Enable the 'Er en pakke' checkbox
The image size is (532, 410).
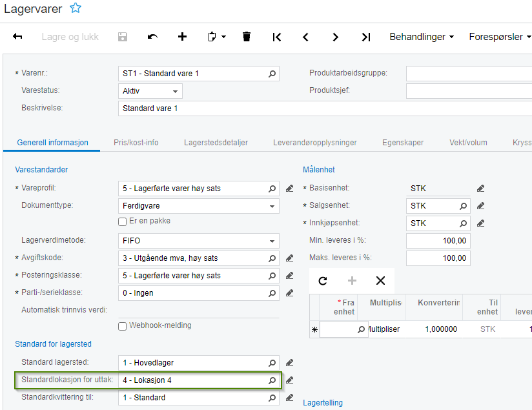122,221
